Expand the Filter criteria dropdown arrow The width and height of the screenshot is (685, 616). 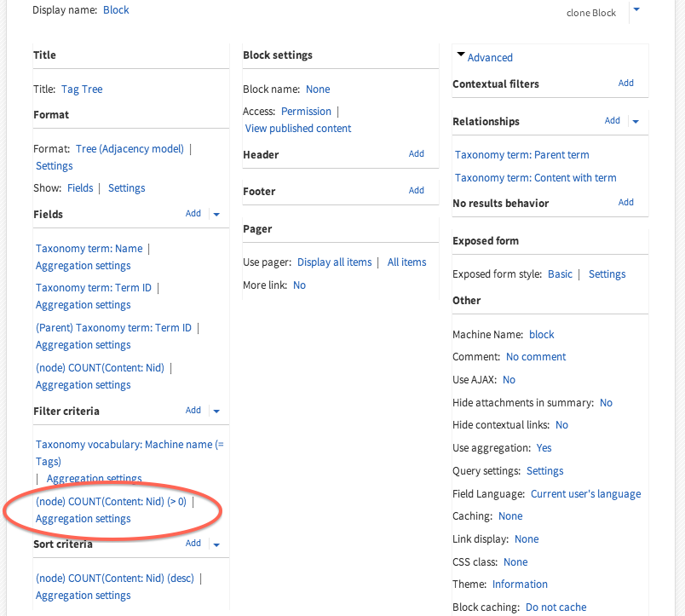[216, 411]
